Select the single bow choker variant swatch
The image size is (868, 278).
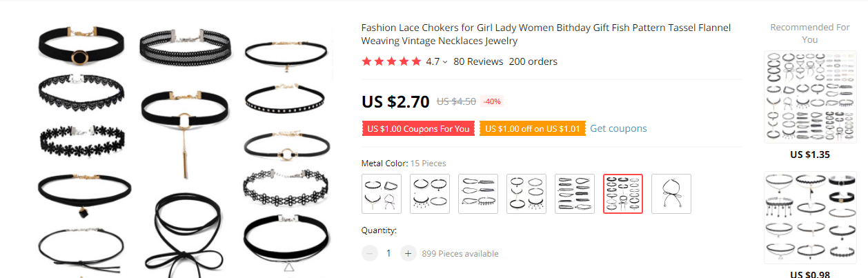point(671,194)
